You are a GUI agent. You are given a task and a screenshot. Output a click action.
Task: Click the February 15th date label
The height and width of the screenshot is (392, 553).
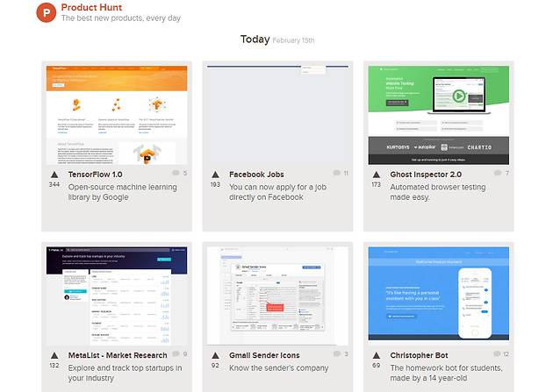pyautogui.click(x=293, y=40)
